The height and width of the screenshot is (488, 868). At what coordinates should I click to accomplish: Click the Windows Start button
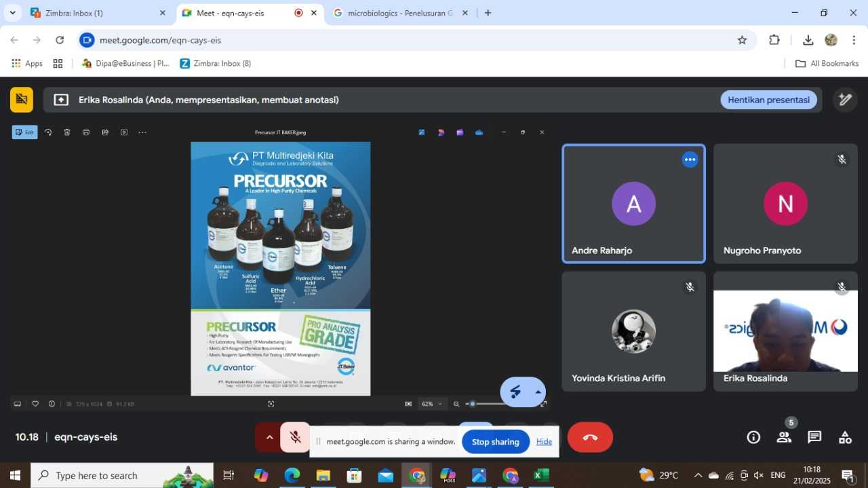[15, 475]
